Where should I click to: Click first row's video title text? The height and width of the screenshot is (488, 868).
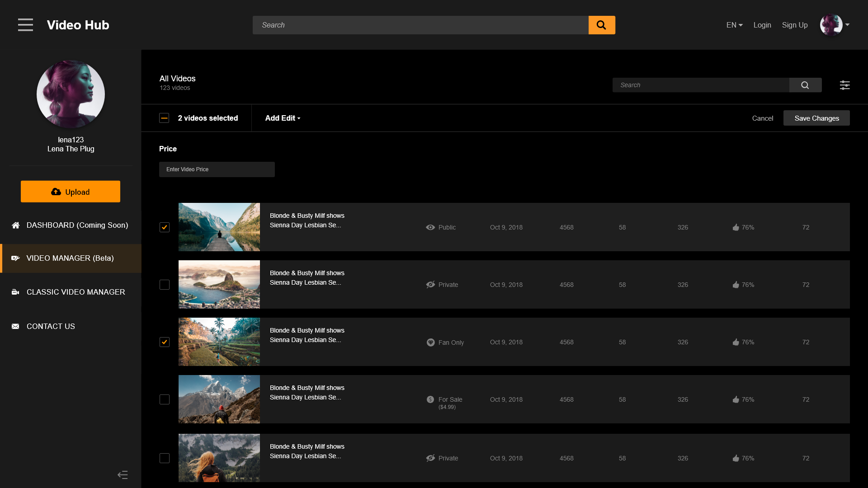tap(307, 221)
